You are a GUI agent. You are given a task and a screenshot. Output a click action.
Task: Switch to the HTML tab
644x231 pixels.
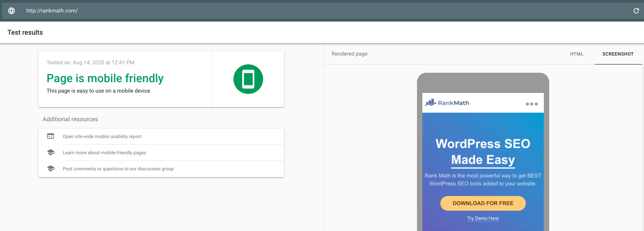[x=577, y=54]
